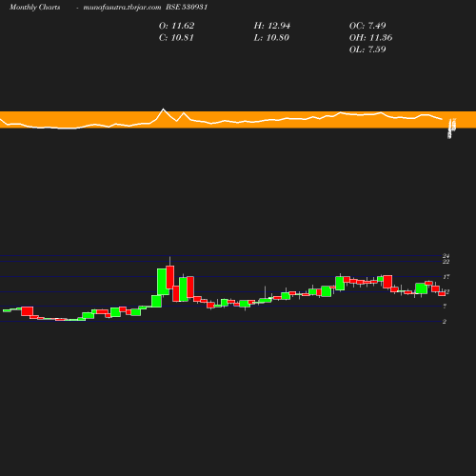Click the tallest green candlestick in the chart
The image size is (476, 476).
pyautogui.click(x=162, y=282)
